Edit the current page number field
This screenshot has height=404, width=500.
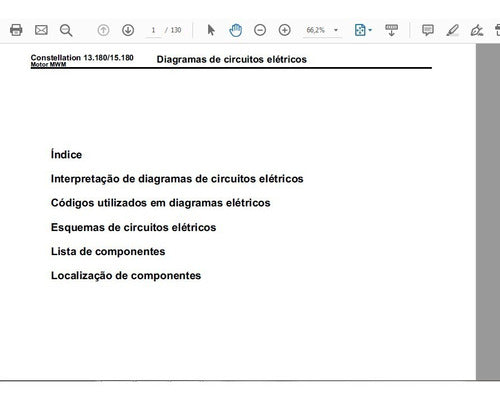[x=153, y=30]
